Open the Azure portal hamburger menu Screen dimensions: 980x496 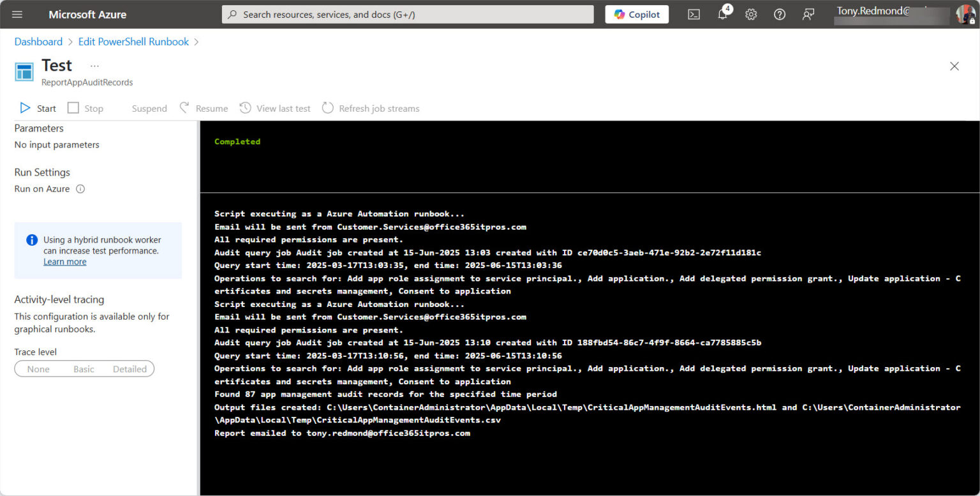click(x=17, y=14)
